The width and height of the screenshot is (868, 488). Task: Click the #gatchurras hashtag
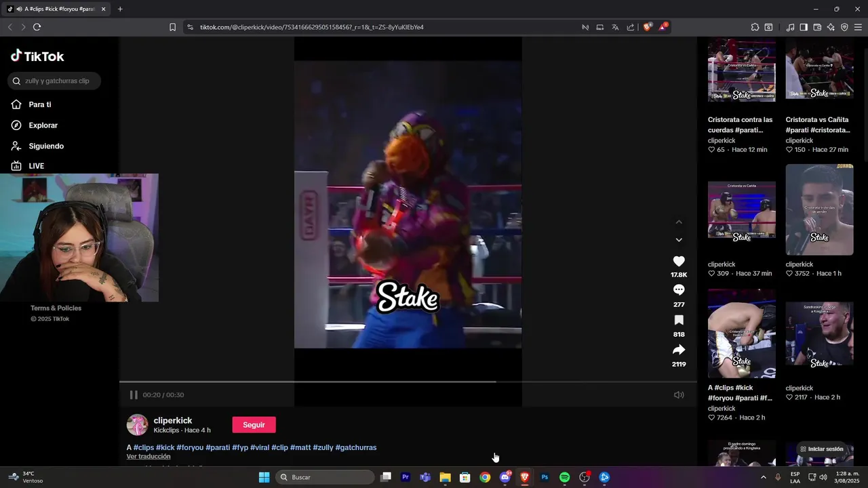(x=356, y=447)
